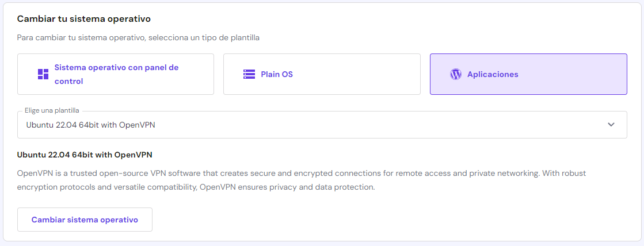Screen dimensions: 644x246
Task: Click the empty middle area of the template select field
Action: coord(374,125)
